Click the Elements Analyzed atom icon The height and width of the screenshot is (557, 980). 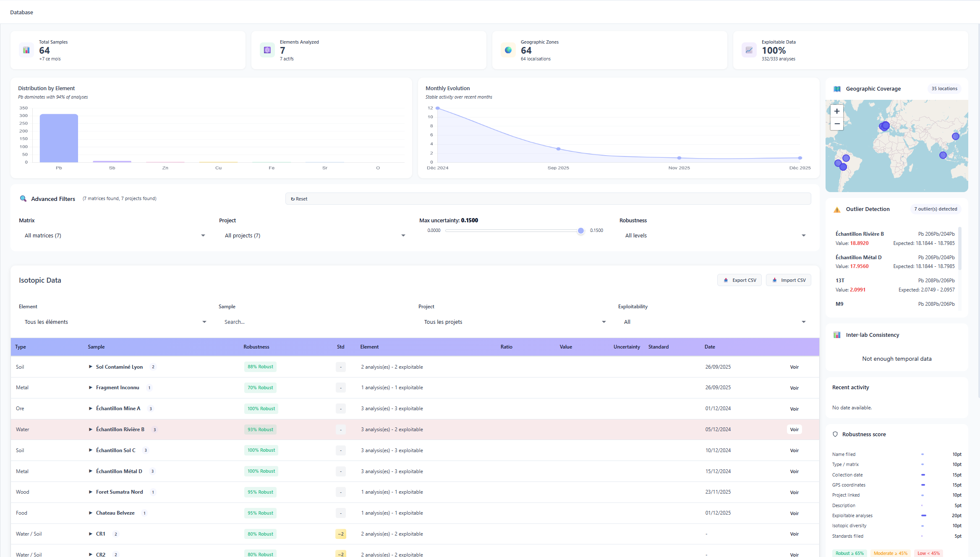tap(267, 50)
